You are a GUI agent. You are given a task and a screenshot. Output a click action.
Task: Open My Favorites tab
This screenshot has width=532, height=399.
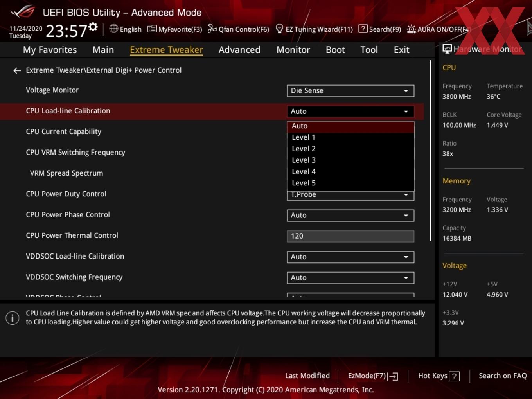(50, 50)
